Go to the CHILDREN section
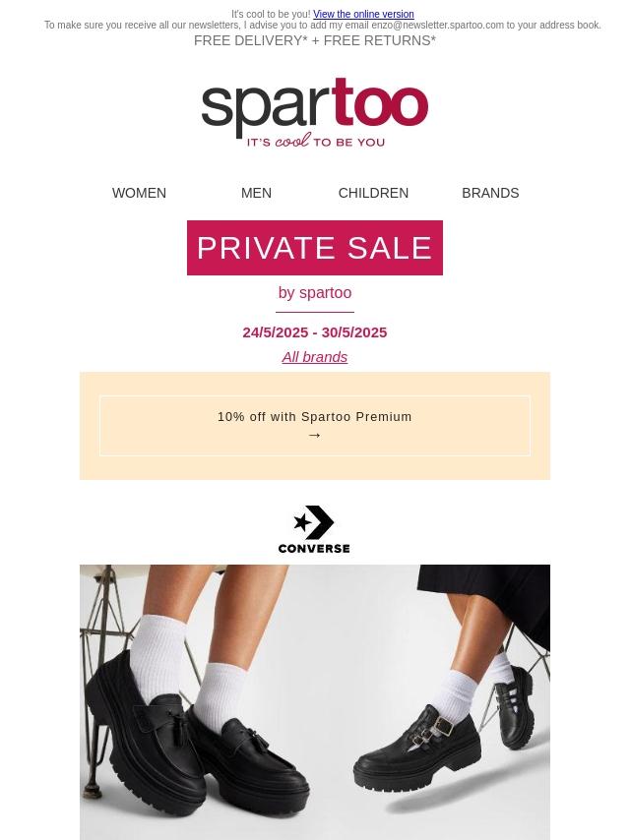This screenshot has height=840, width=630. pos(373,193)
